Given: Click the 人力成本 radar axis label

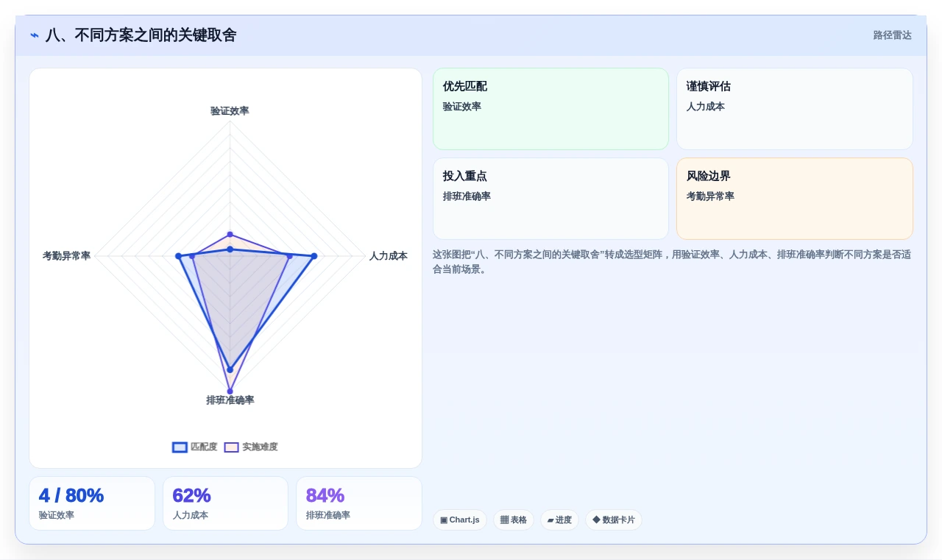Looking at the screenshot, I should pyautogui.click(x=389, y=256).
